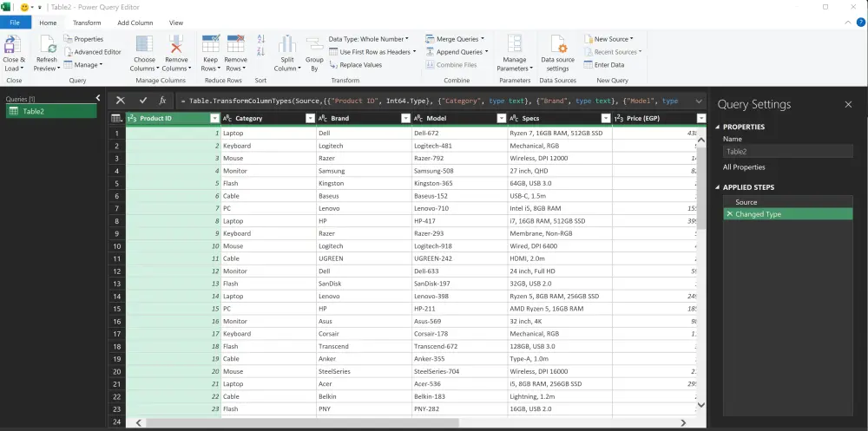The image size is (868, 431).
Task: Click the Choose Columns icon
Action: (x=144, y=44)
